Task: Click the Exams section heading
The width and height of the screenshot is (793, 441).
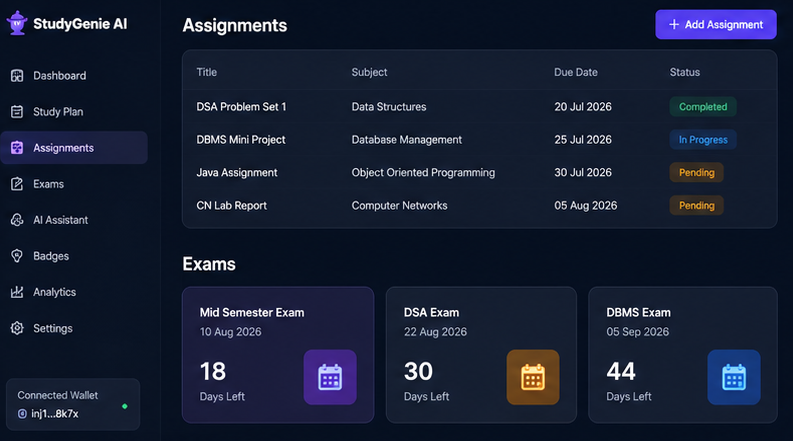Action: (x=209, y=264)
